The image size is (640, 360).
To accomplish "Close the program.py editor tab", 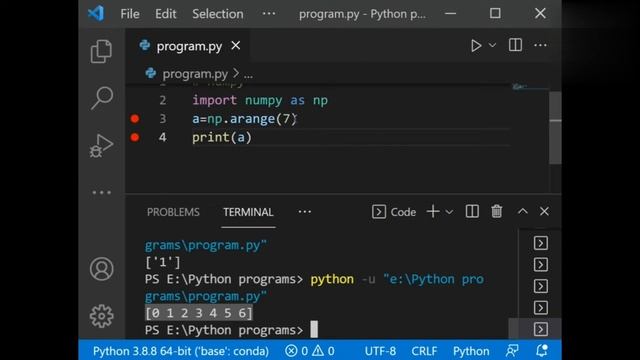I will click(x=236, y=46).
